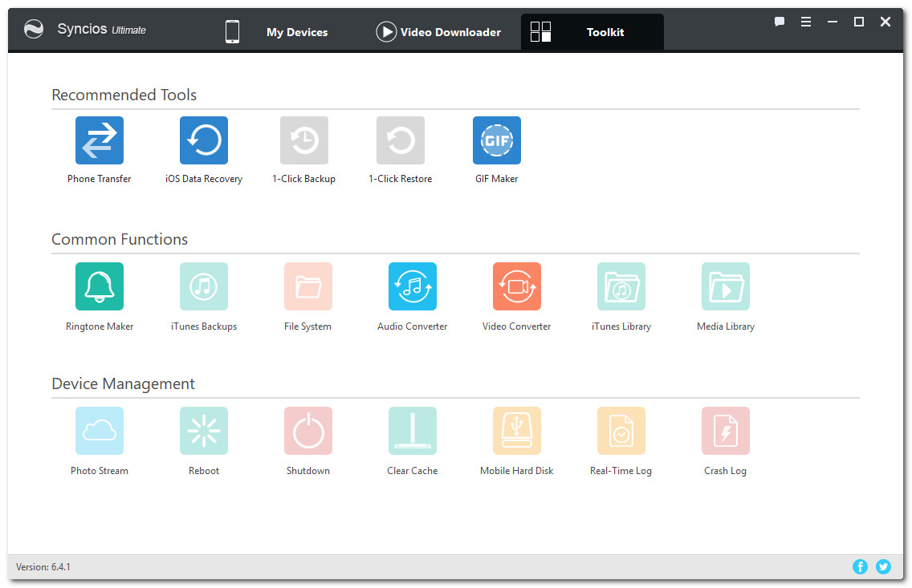
Task: Click the Syncios logo icon
Action: (34, 29)
